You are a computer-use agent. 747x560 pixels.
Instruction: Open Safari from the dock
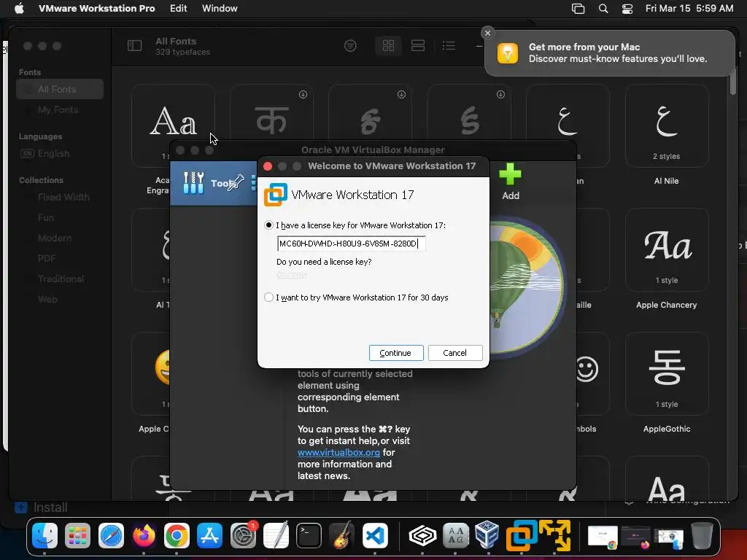(111, 535)
